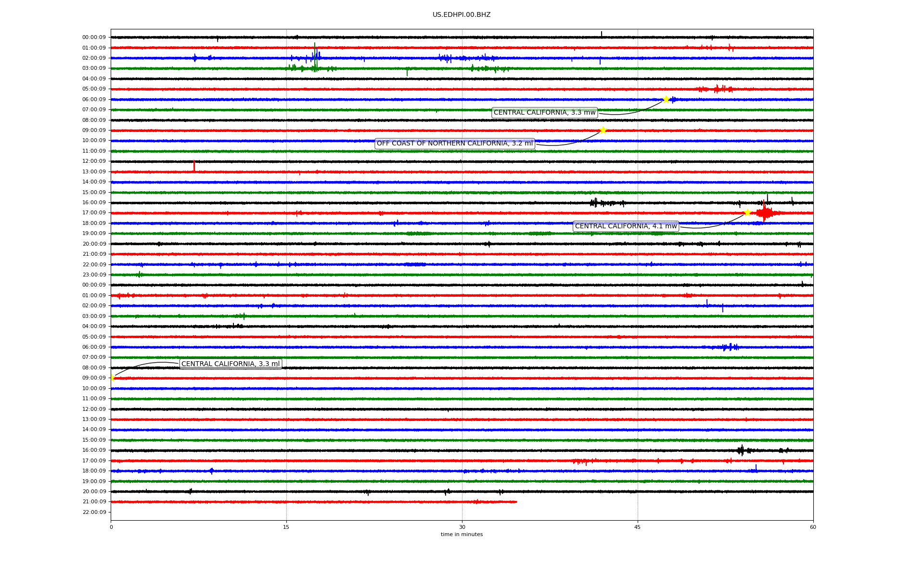The width and height of the screenshot is (924, 578).
Task: Select the 'CENTRAL CALIFORNIA, 4.1 mw' annotation label
Action: pyautogui.click(x=626, y=226)
